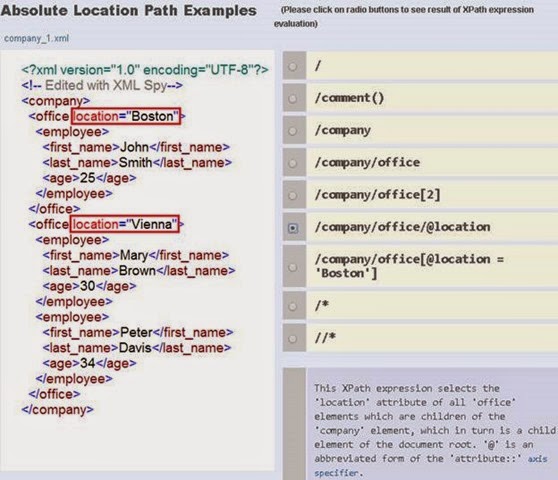Click the age 34 line

coord(89,363)
